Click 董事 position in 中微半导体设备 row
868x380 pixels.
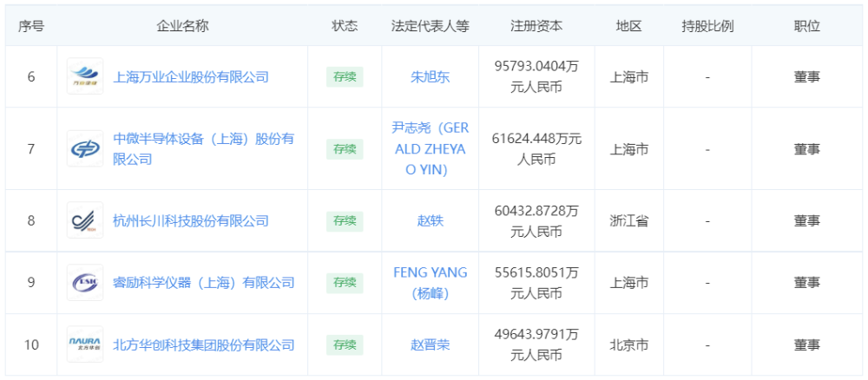pos(807,149)
